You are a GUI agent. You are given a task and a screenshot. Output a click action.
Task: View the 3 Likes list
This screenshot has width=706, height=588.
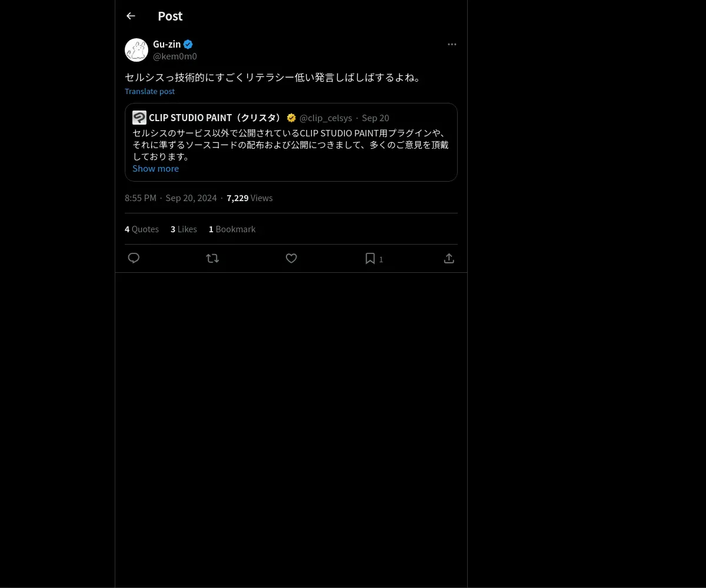pyautogui.click(x=184, y=229)
